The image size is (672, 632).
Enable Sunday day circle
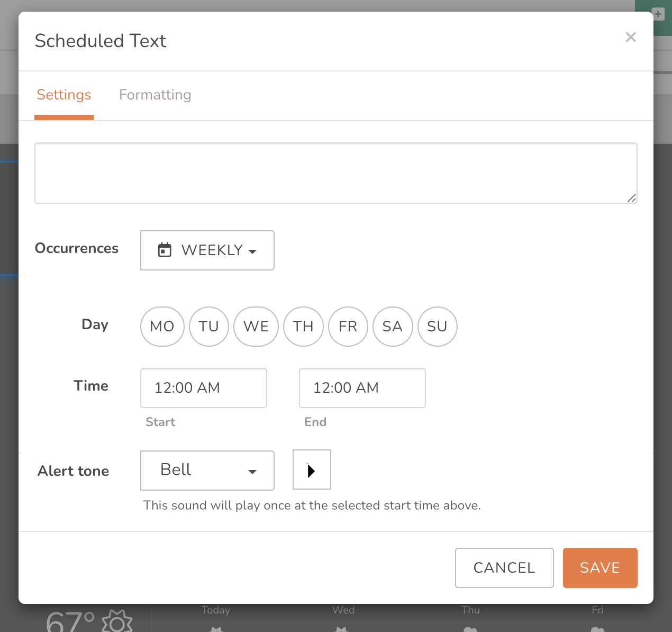[438, 327]
